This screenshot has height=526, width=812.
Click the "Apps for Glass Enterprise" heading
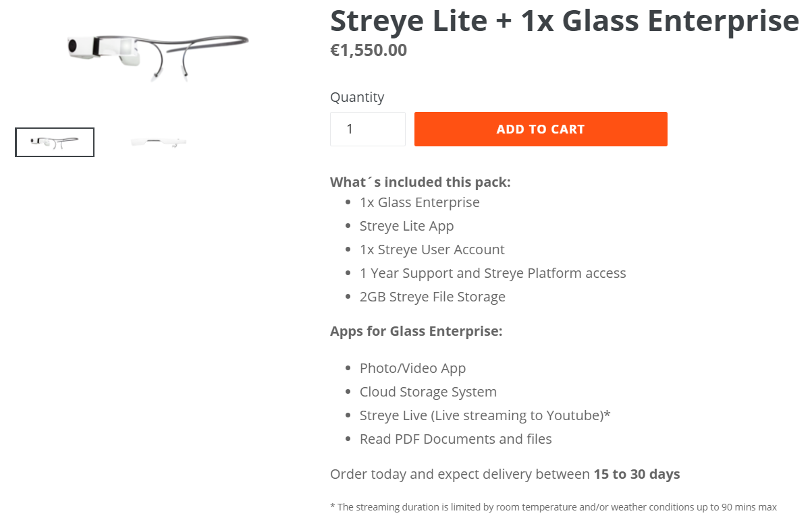pyautogui.click(x=416, y=331)
